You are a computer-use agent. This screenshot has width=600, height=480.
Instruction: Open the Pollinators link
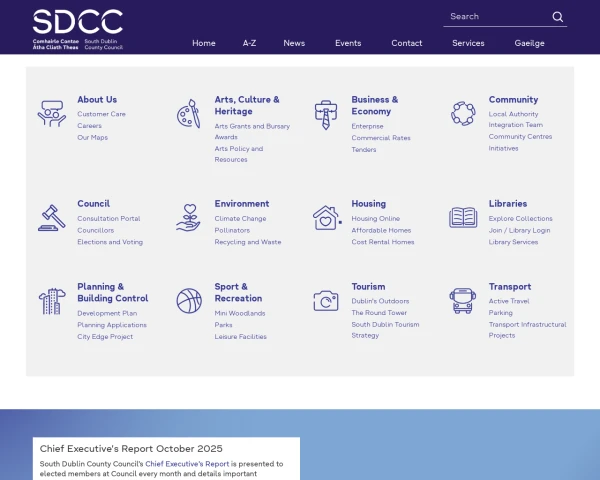pos(232,230)
